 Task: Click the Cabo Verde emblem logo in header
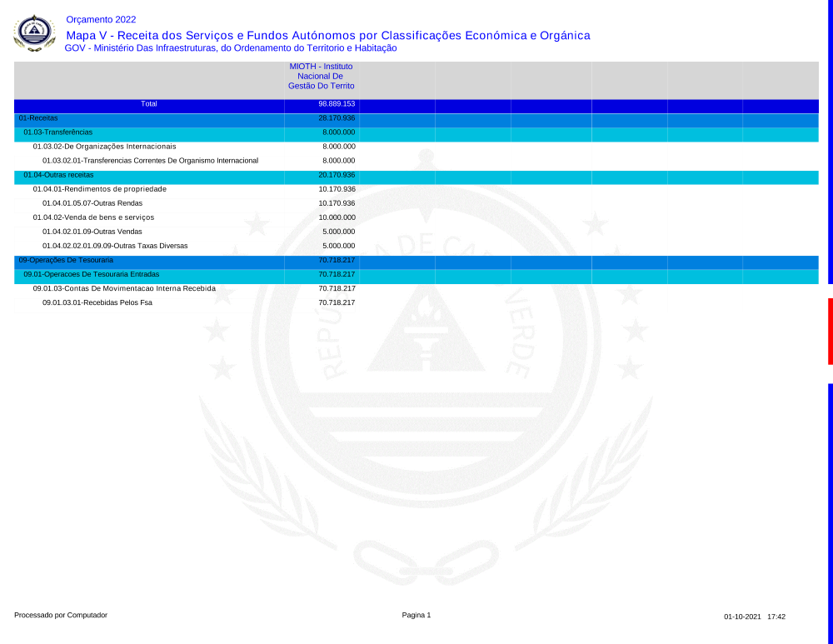(x=34, y=33)
